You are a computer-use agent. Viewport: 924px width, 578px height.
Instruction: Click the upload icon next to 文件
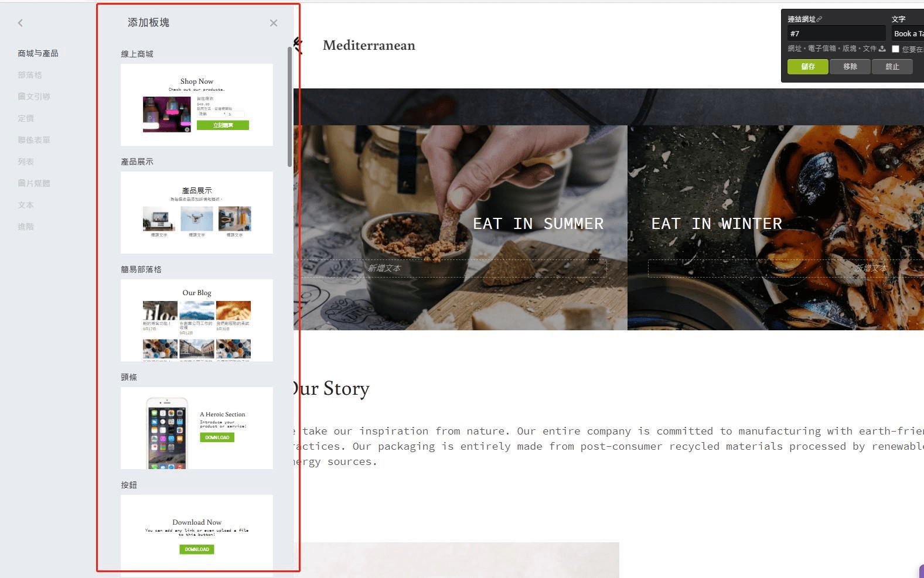coord(882,49)
